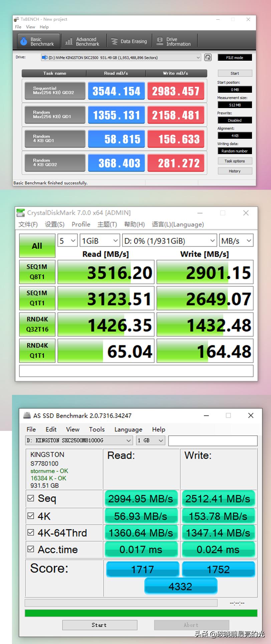Viewport: 271px width, 644px height.
Task: Run the SEQ1M Q8T1 test
Action: pyautogui.click(x=37, y=272)
